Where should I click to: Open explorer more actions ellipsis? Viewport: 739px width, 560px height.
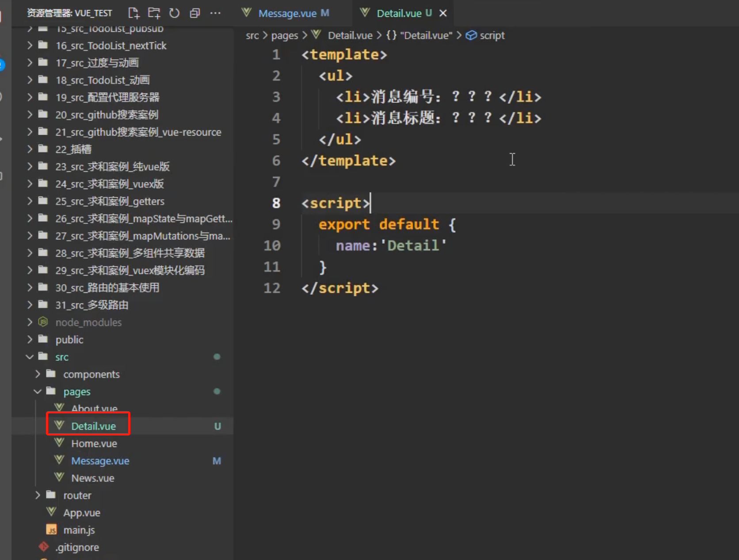215,13
